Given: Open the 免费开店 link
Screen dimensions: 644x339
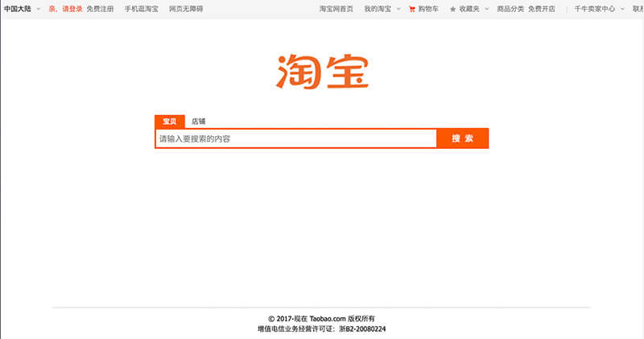Looking at the screenshot, I should coord(542,9).
